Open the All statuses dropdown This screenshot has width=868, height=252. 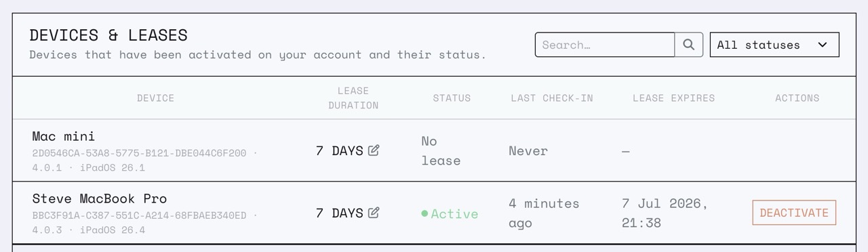pos(774,45)
